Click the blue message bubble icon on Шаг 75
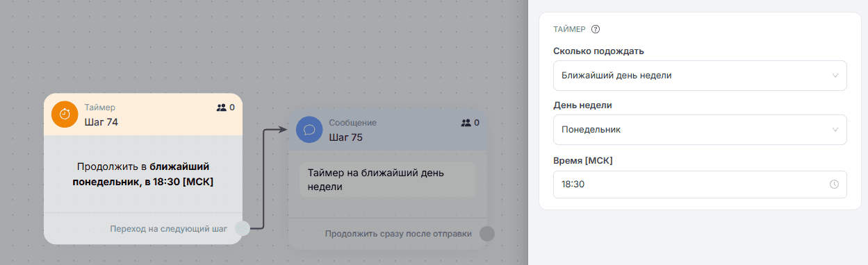The image size is (868, 265). coord(309,130)
